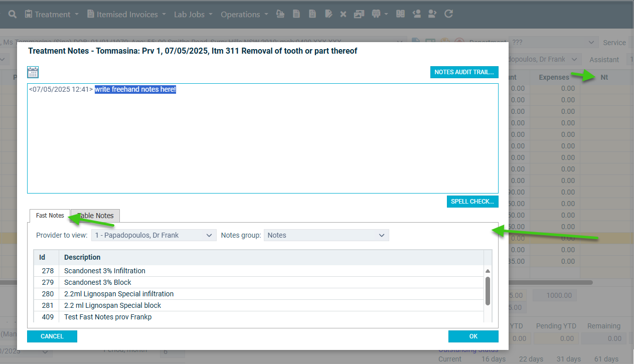This screenshot has height=364, width=634.
Task: Click the fast notes list vertical scrollbar
Action: click(x=488, y=291)
